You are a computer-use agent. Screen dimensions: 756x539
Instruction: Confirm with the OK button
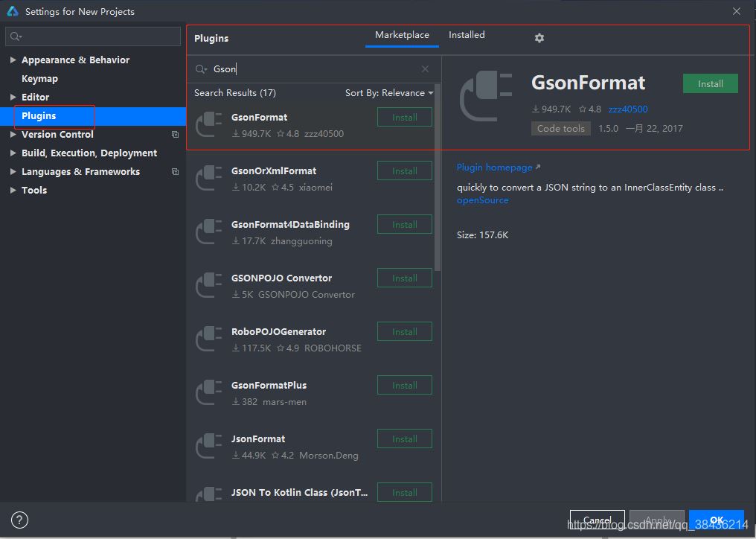pyautogui.click(x=717, y=520)
